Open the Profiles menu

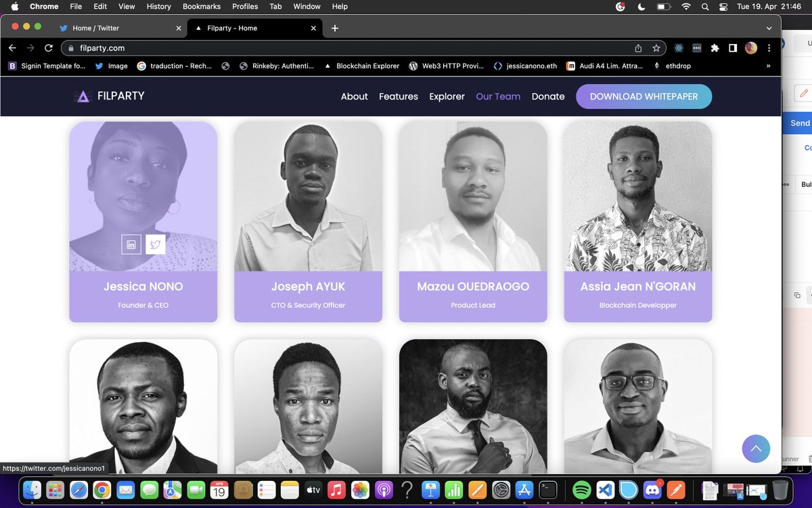[245, 7]
